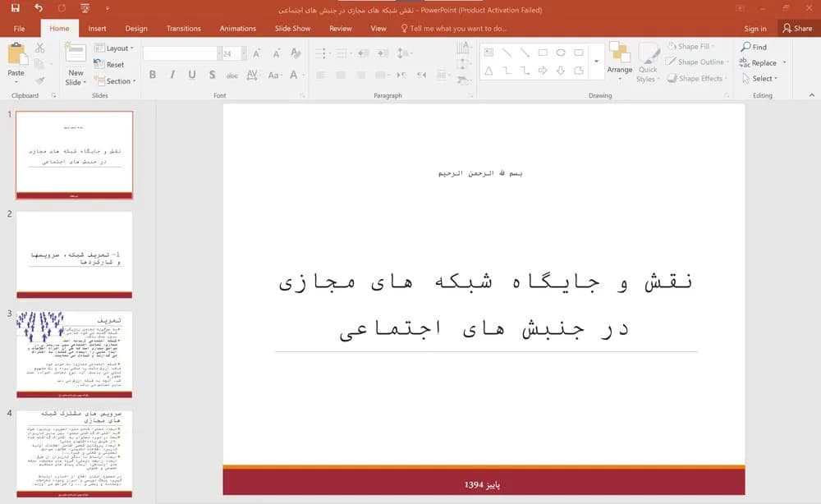Open the Shape Effects dropdown

click(x=697, y=79)
